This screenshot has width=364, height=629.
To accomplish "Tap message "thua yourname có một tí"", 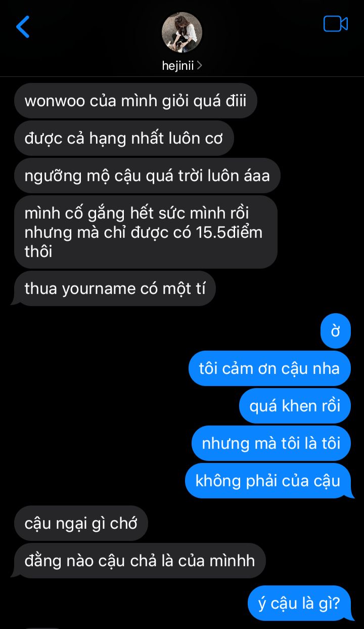I will 115,288.
